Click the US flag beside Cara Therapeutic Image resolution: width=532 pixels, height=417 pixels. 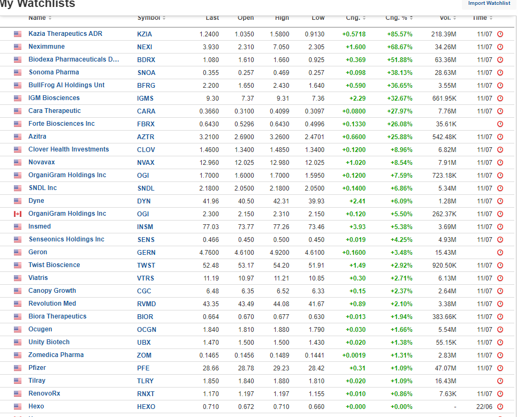pos(18,111)
